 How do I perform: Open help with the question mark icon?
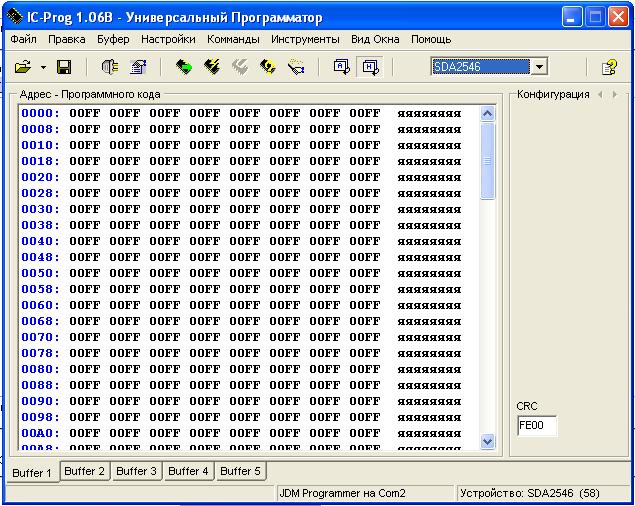tap(609, 67)
